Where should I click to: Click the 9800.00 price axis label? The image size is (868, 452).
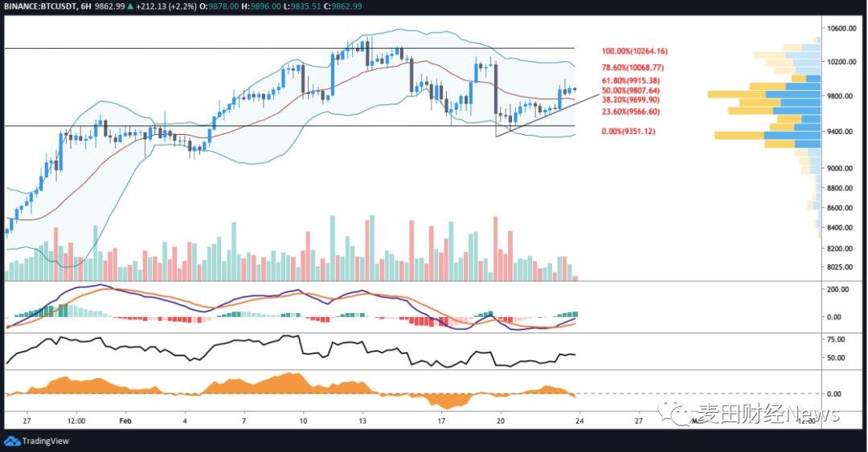tap(845, 96)
